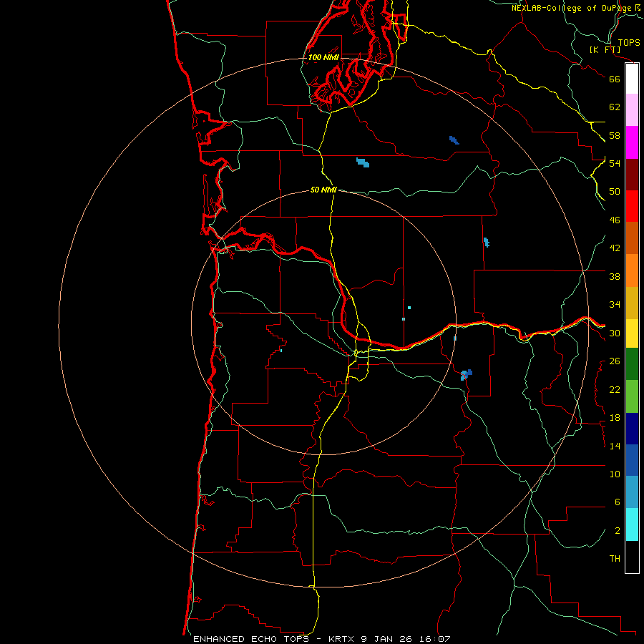Click the cyan 2 kft legend swatch
The width and height of the screenshot is (644, 644).
(632, 525)
